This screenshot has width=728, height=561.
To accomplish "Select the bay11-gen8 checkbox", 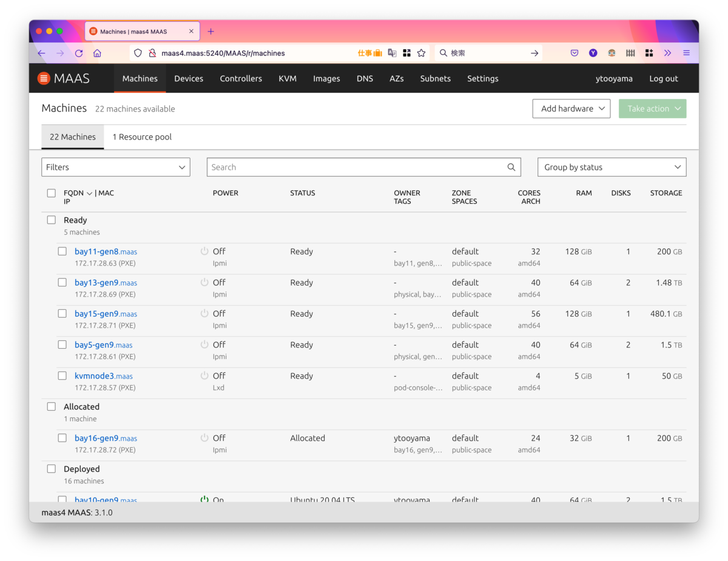I will click(x=62, y=251).
